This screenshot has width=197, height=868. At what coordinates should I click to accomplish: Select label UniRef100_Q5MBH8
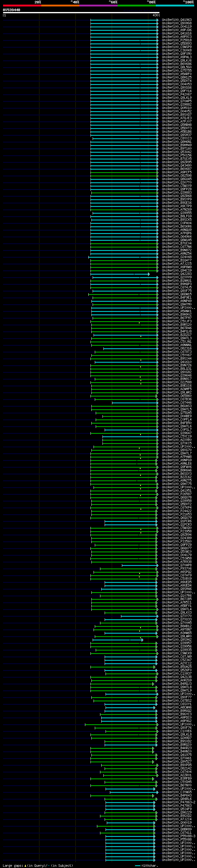coord(177,125)
